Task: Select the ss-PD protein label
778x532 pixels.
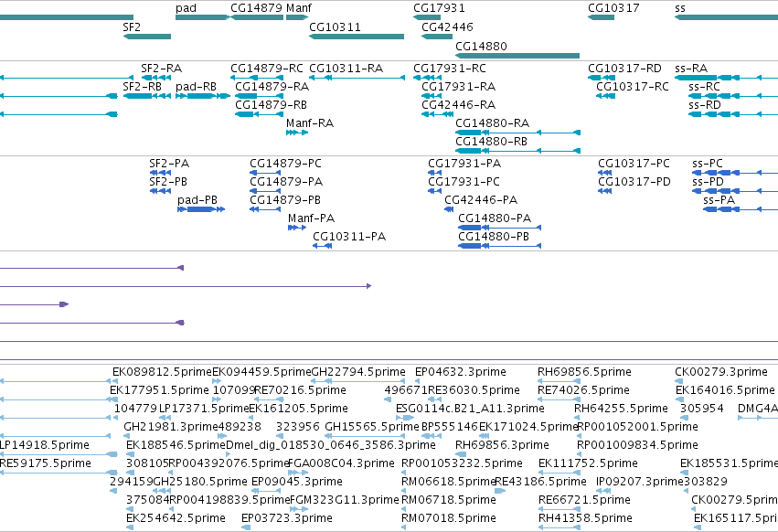Action: coord(708,182)
